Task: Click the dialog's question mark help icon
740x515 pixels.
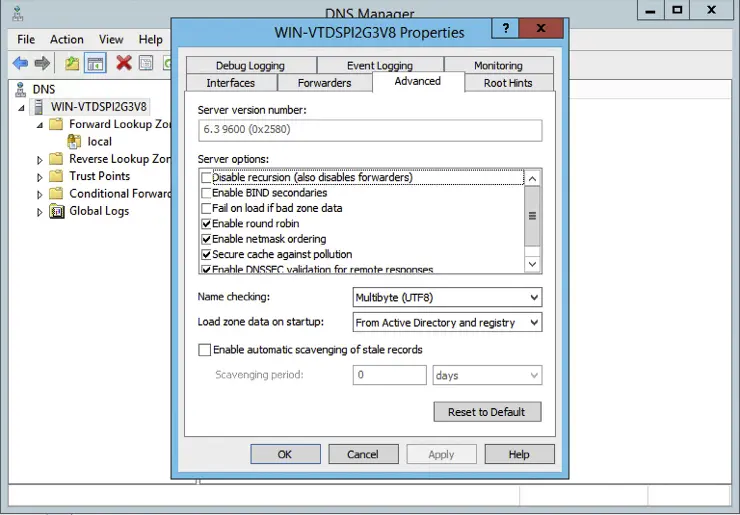Action: point(507,30)
